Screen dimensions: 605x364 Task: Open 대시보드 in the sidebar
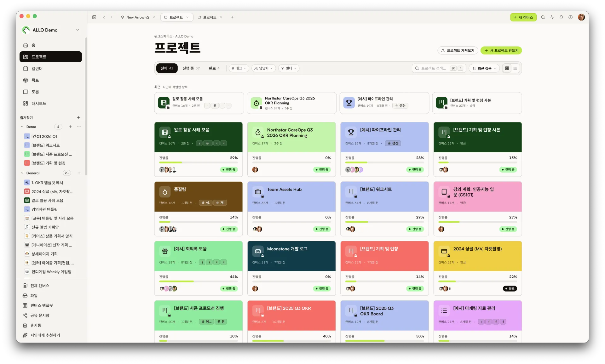(50, 104)
